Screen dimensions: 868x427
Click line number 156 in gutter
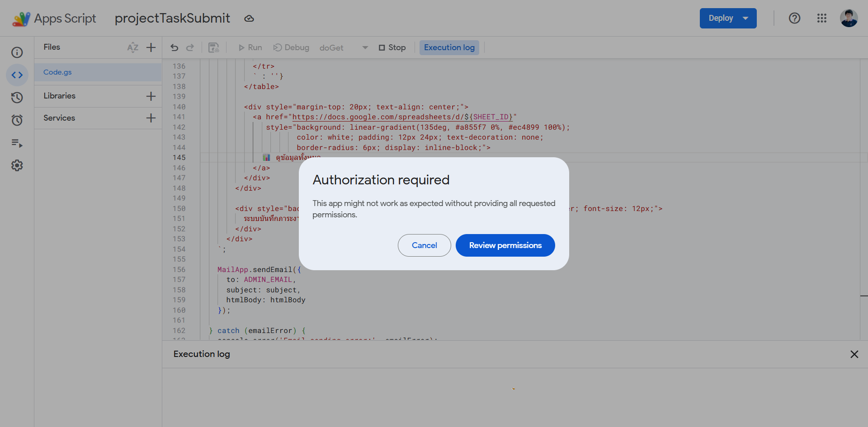pyautogui.click(x=179, y=270)
